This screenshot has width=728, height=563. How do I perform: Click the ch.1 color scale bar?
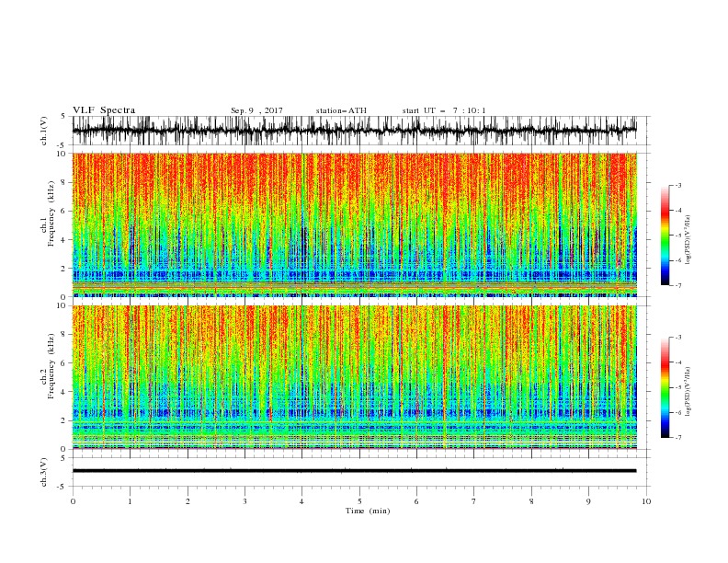click(665, 236)
